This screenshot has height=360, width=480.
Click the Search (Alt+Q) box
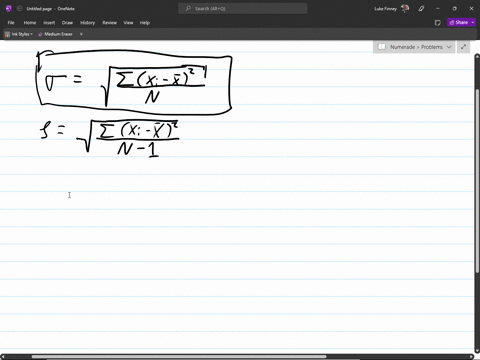pos(243,9)
